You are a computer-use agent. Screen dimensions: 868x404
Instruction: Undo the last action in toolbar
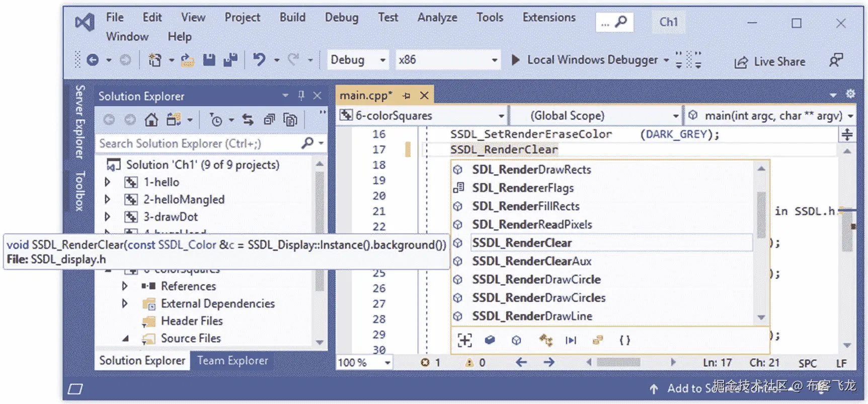pos(259,60)
